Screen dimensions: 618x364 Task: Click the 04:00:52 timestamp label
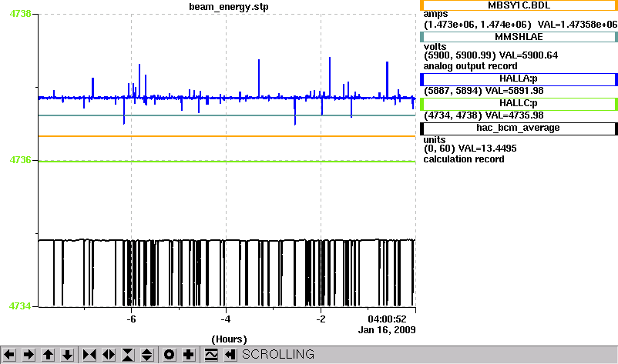click(x=387, y=319)
